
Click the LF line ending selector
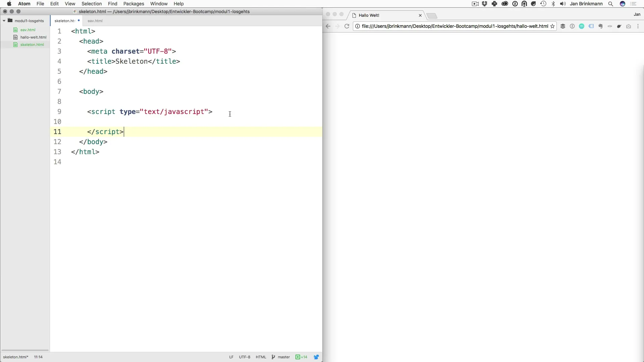pyautogui.click(x=231, y=357)
